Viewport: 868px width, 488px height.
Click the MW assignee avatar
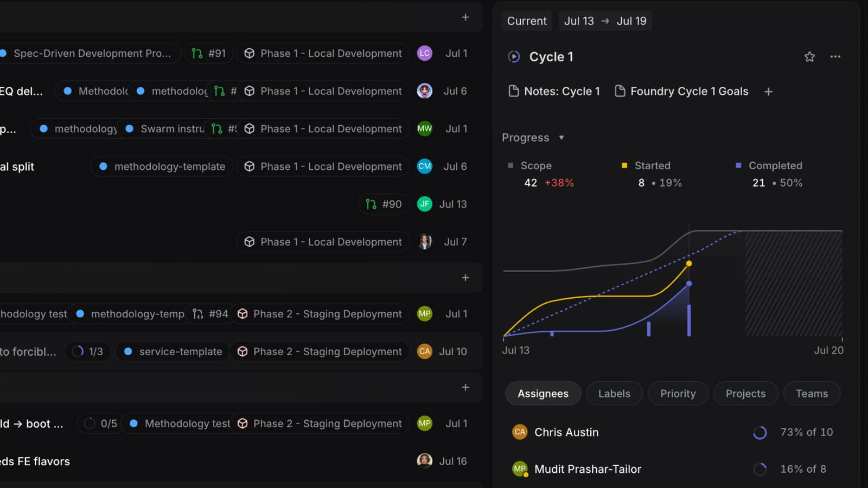click(x=425, y=129)
